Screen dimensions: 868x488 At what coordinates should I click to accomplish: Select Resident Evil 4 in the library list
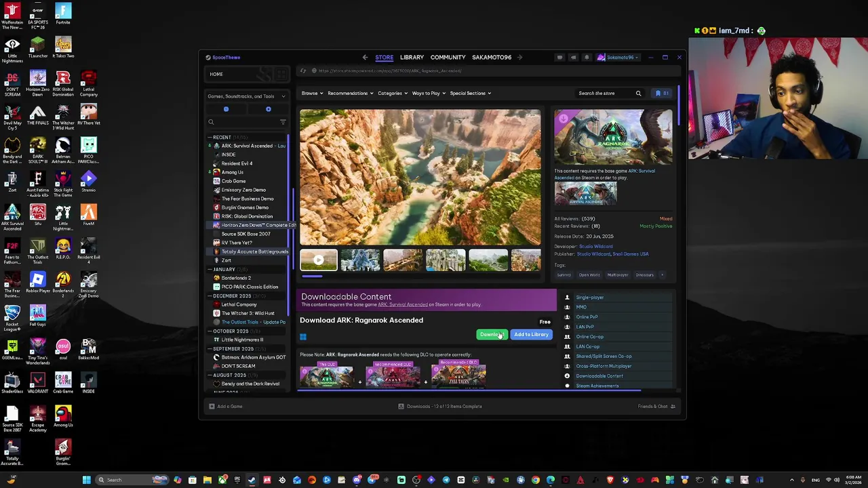[x=237, y=163]
